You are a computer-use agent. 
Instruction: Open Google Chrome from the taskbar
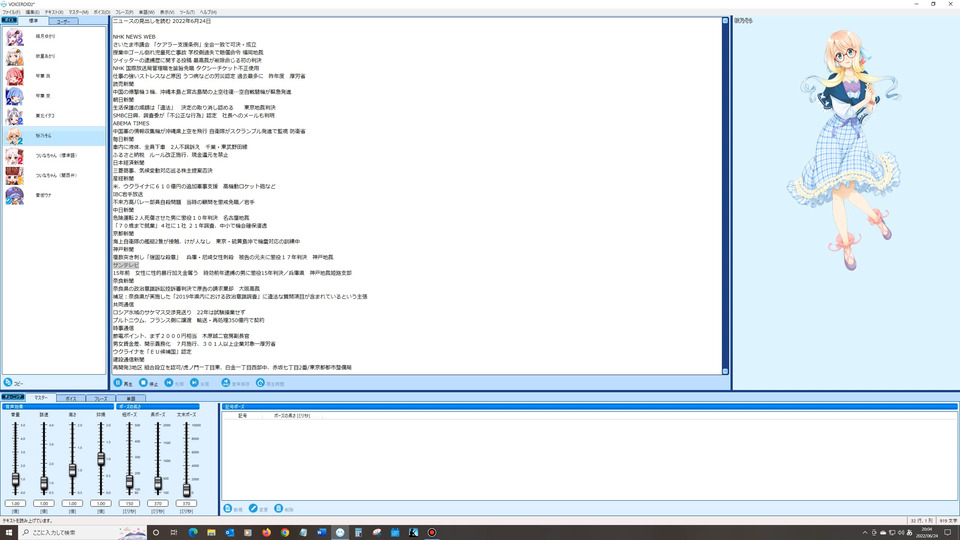pos(285,533)
